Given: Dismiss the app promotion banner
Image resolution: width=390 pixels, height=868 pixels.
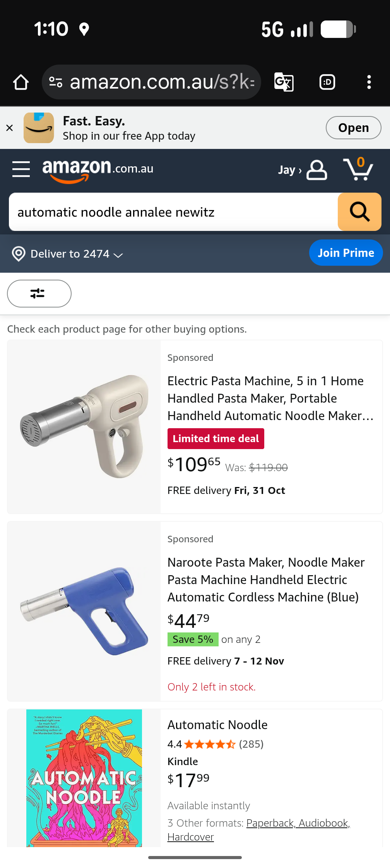Looking at the screenshot, I should (10, 128).
